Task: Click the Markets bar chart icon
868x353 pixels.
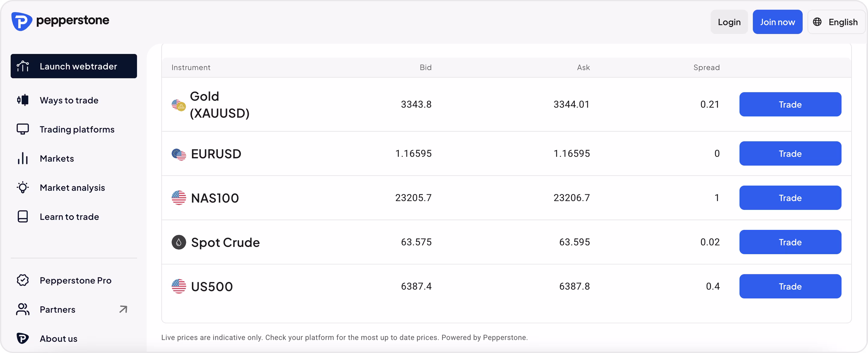Action: coord(23,158)
